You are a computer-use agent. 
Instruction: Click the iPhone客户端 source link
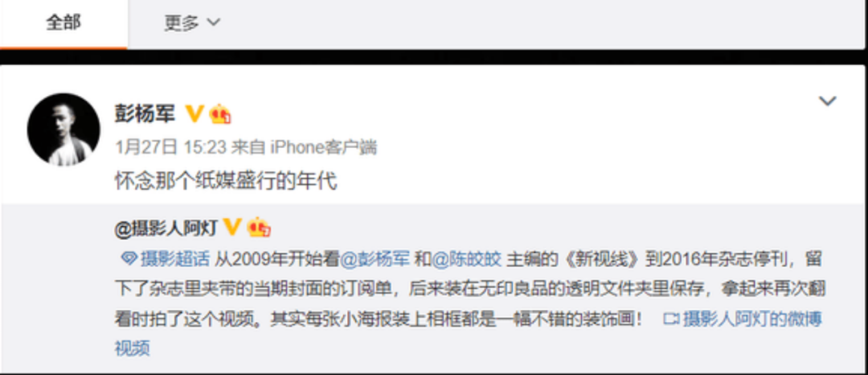click(x=324, y=147)
